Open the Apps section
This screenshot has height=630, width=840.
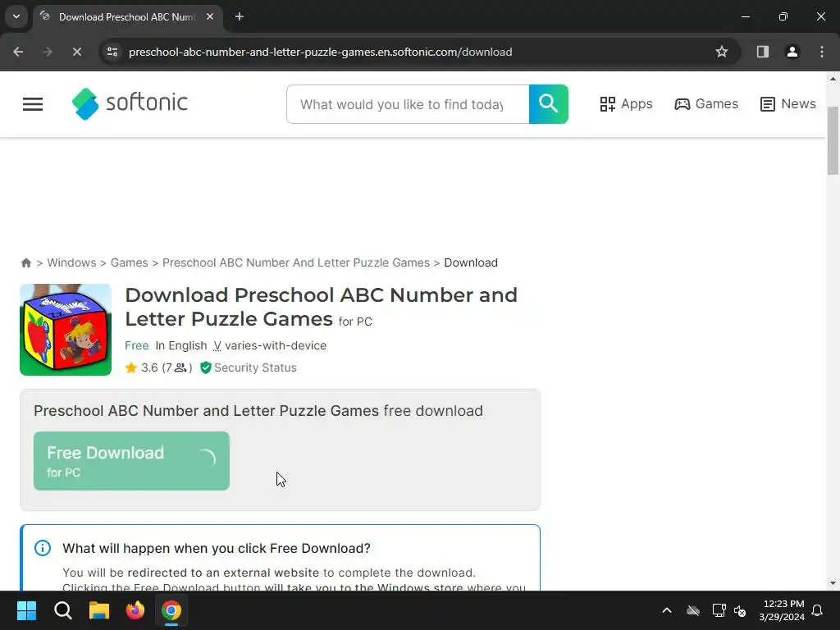(x=626, y=104)
